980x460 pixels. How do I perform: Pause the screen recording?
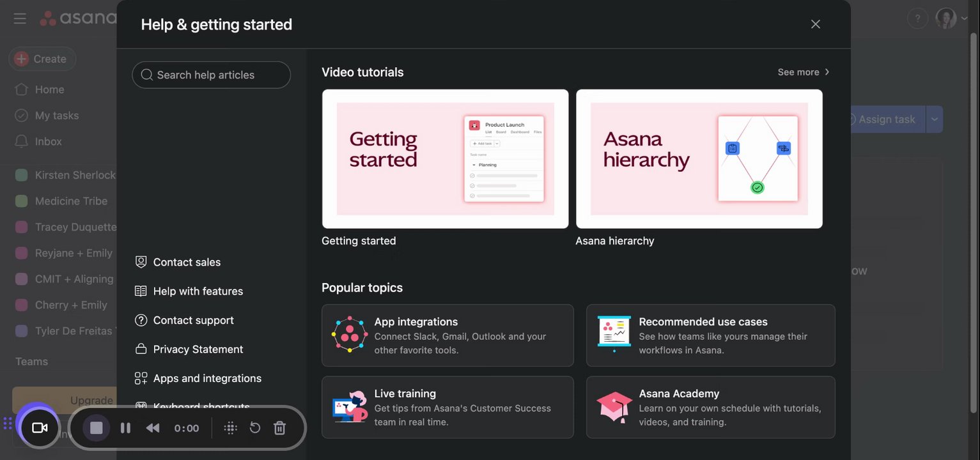click(x=125, y=428)
